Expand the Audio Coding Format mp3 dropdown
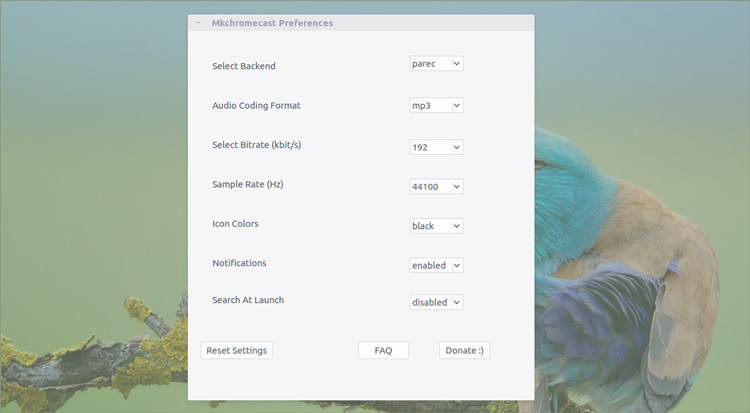This screenshot has height=413, width=750. pyautogui.click(x=436, y=105)
